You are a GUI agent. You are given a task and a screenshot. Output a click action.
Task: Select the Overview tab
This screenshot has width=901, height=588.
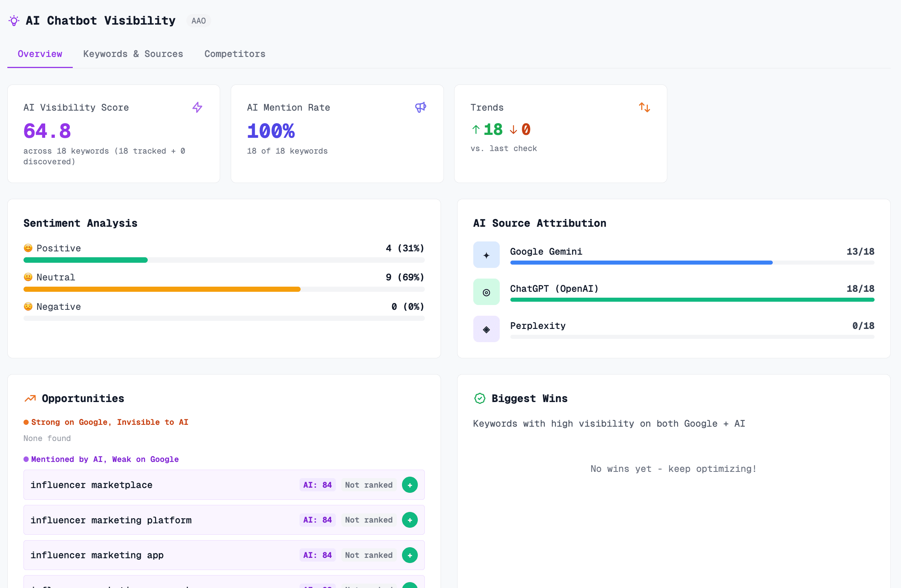pos(40,54)
